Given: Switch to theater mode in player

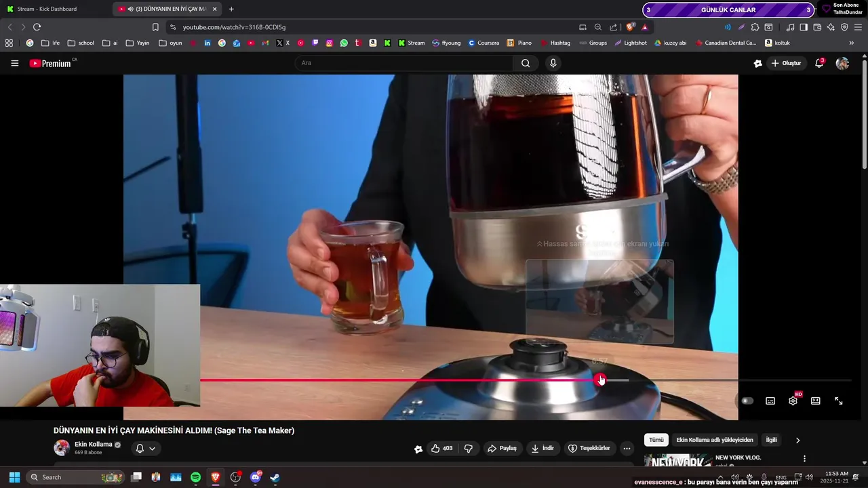Looking at the screenshot, I should pyautogui.click(x=816, y=401).
